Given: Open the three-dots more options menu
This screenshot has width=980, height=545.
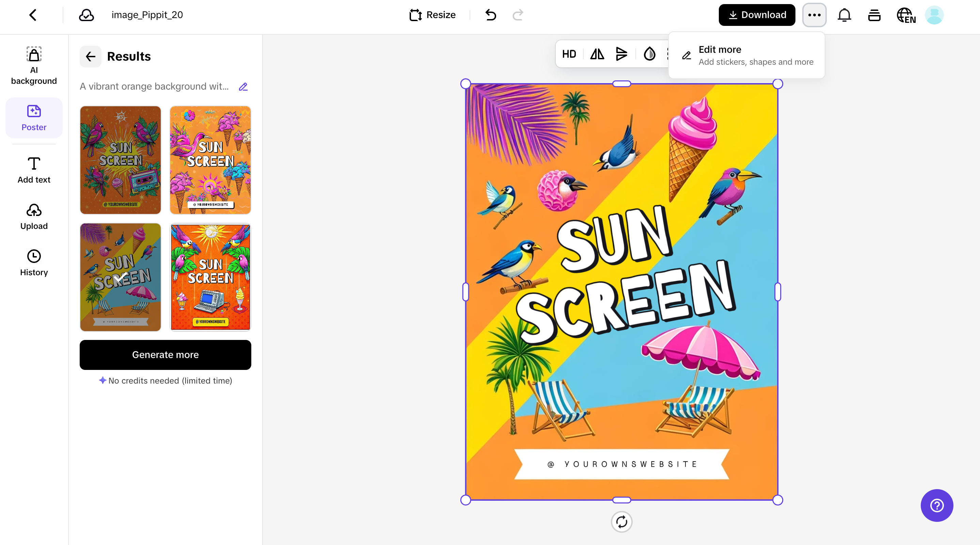Looking at the screenshot, I should click(x=814, y=15).
